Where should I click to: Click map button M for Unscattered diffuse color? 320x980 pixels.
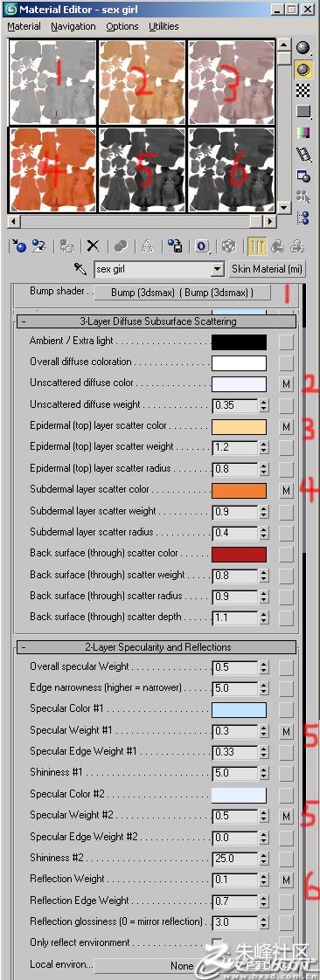click(x=286, y=383)
